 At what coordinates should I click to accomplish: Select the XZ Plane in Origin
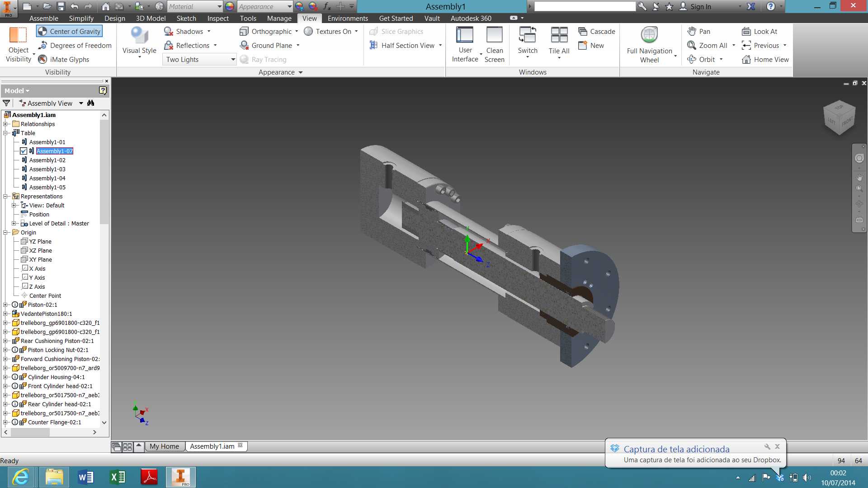point(40,250)
